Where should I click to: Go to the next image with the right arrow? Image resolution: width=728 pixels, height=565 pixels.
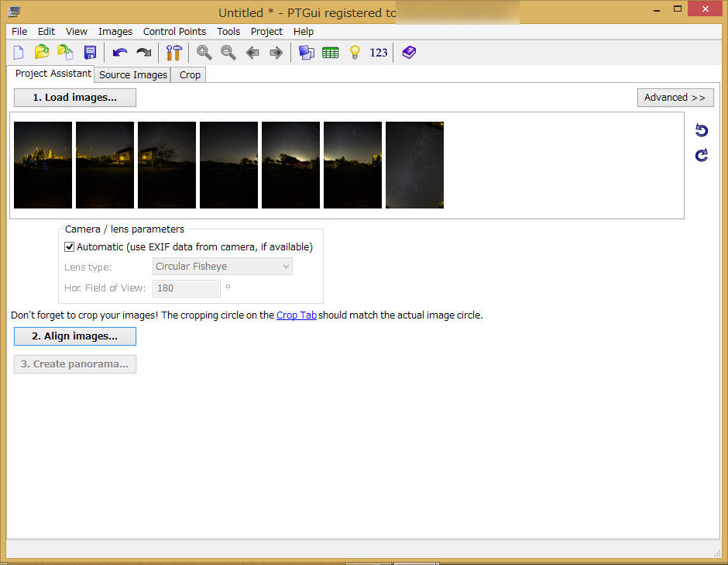coord(276,53)
